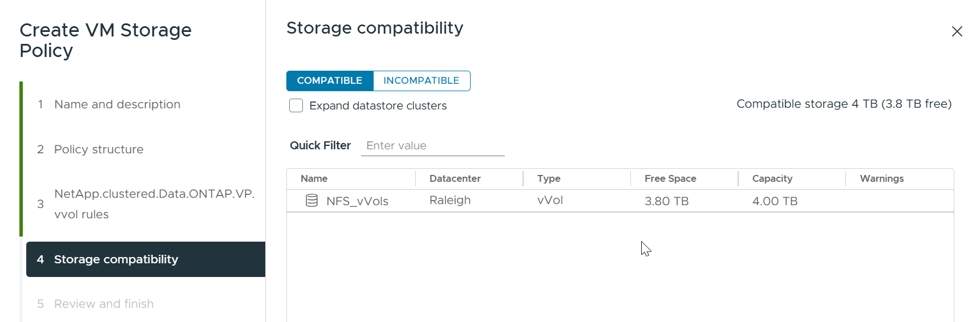
Task: Click the Raleigh datacenter cell
Action: (450, 200)
